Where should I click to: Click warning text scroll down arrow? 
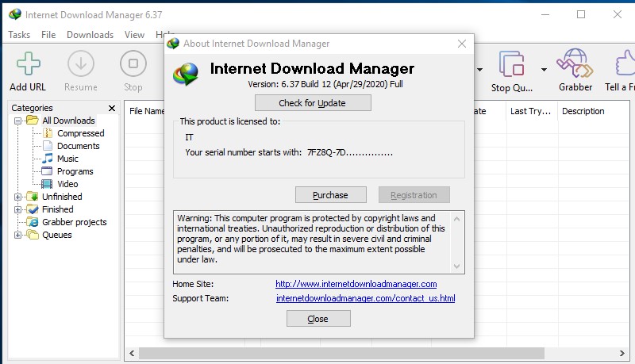[457, 266]
